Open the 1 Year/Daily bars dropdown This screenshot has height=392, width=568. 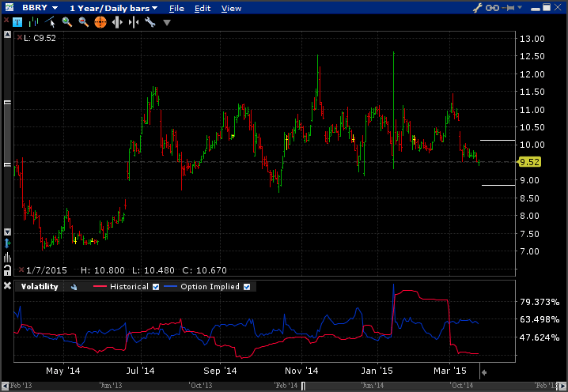(113, 8)
